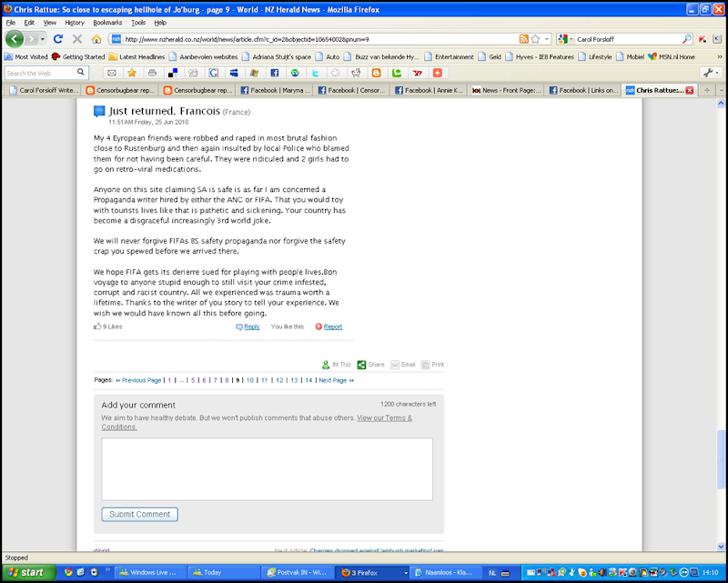728x583 pixels.
Task: Click the magnifier in the Search the Web box
Action: pos(81,73)
